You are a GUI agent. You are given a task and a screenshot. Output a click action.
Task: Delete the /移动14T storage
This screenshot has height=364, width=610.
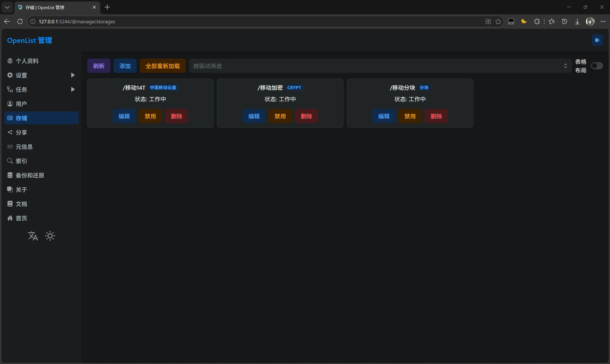pos(177,116)
